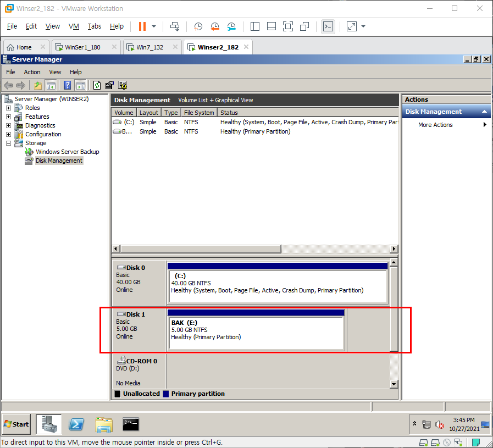Open the Windows Start menu
Image resolution: width=493 pixels, height=448 pixels.
tap(16, 424)
